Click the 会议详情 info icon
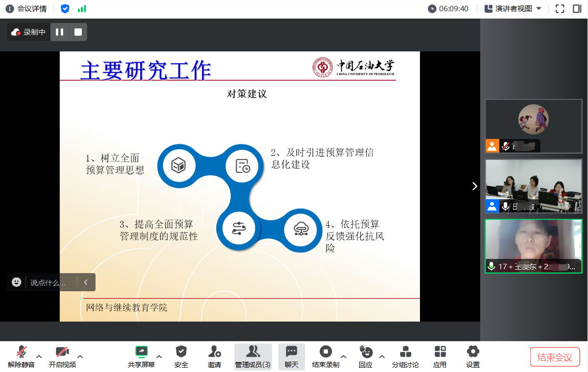The height and width of the screenshot is (372, 588). tap(10, 9)
